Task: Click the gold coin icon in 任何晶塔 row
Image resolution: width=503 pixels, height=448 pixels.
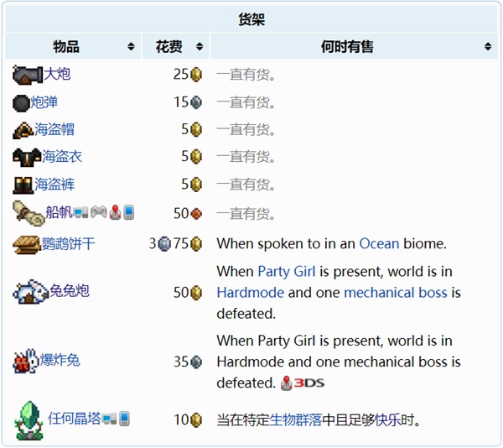Action: pyautogui.click(x=196, y=419)
